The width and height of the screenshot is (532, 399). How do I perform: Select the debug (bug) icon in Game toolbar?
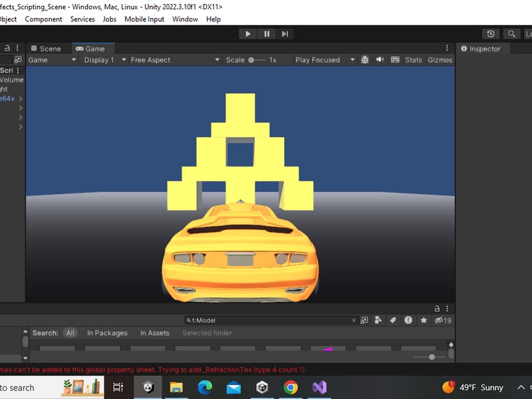pos(365,59)
